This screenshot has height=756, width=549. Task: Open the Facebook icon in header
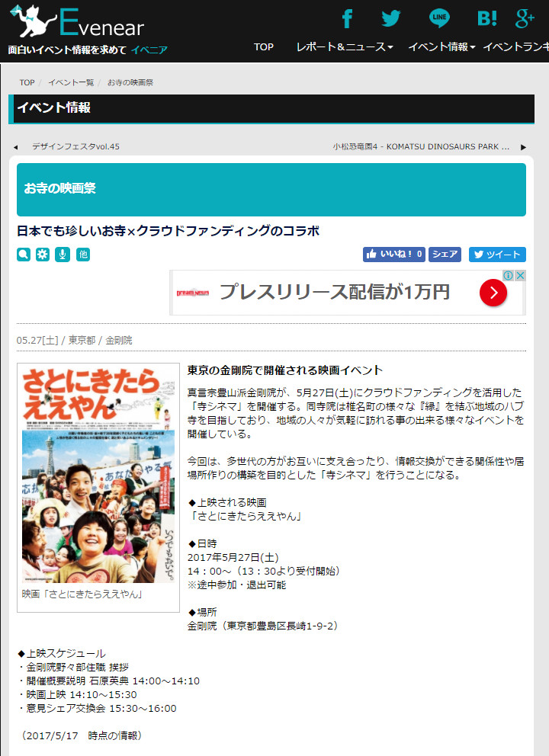point(347,19)
